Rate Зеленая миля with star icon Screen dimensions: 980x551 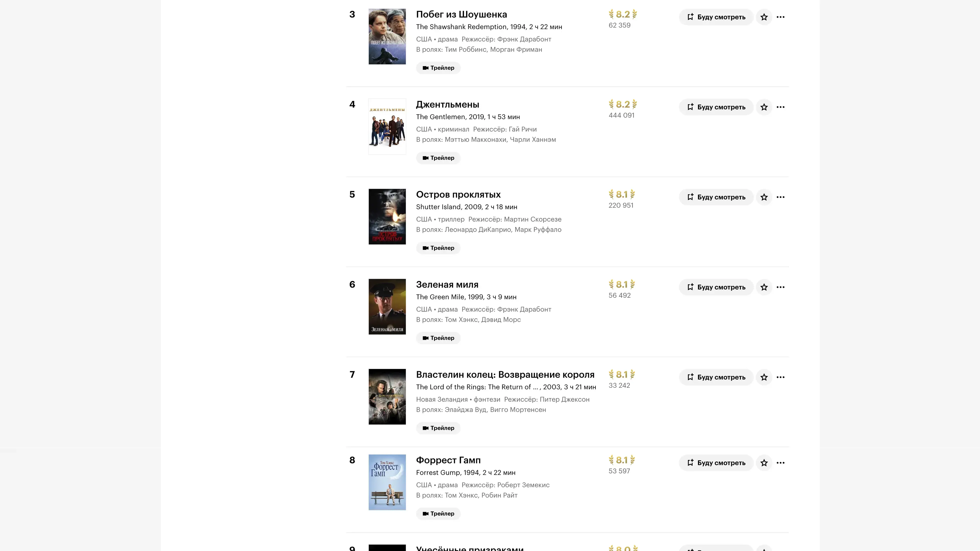764,287
